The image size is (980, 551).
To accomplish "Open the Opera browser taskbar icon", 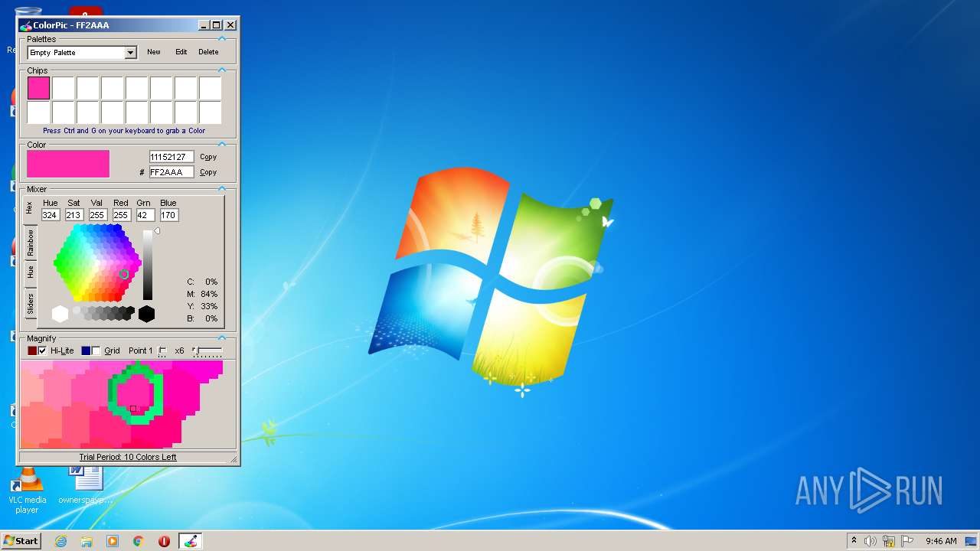I will pyautogui.click(x=164, y=541).
